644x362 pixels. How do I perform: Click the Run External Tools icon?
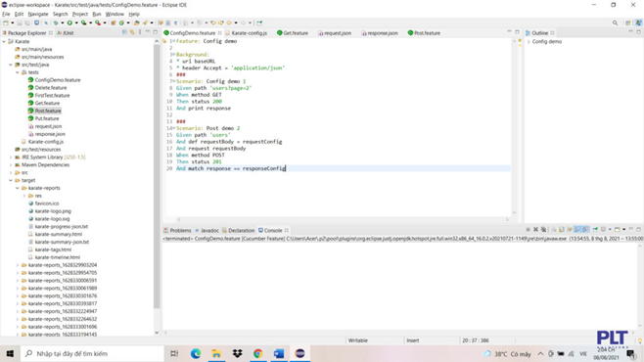[98, 23]
